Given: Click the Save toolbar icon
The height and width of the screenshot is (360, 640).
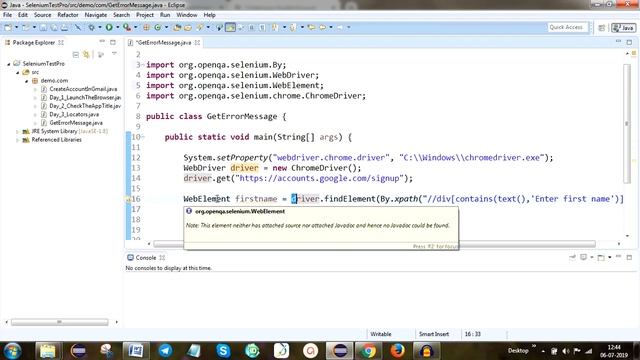Looking at the screenshot, I should coord(43,27).
